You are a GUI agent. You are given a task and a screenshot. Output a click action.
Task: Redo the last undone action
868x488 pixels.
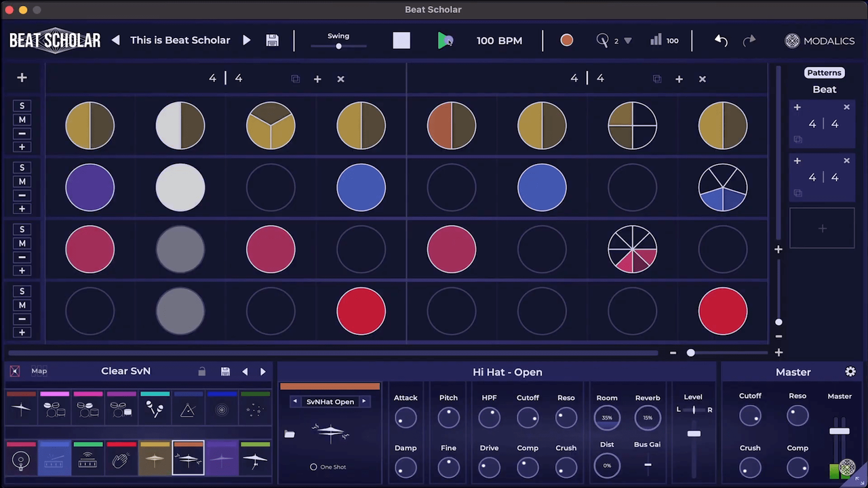pos(749,41)
